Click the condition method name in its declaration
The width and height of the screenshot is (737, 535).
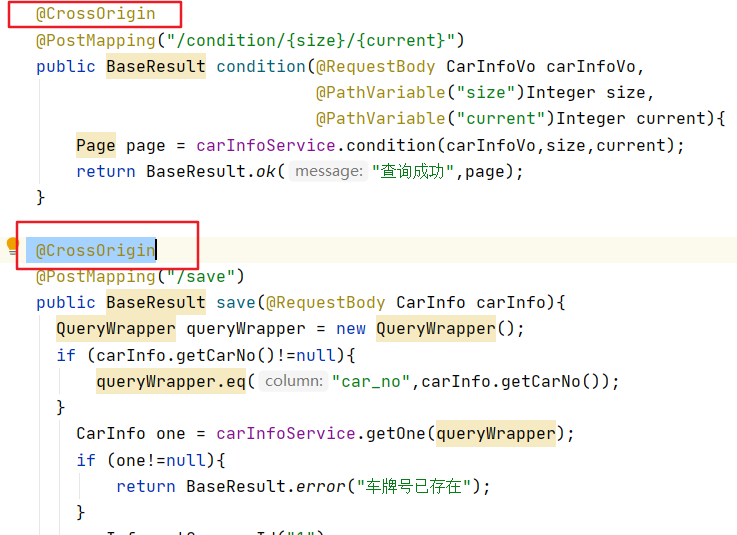click(261, 66)
